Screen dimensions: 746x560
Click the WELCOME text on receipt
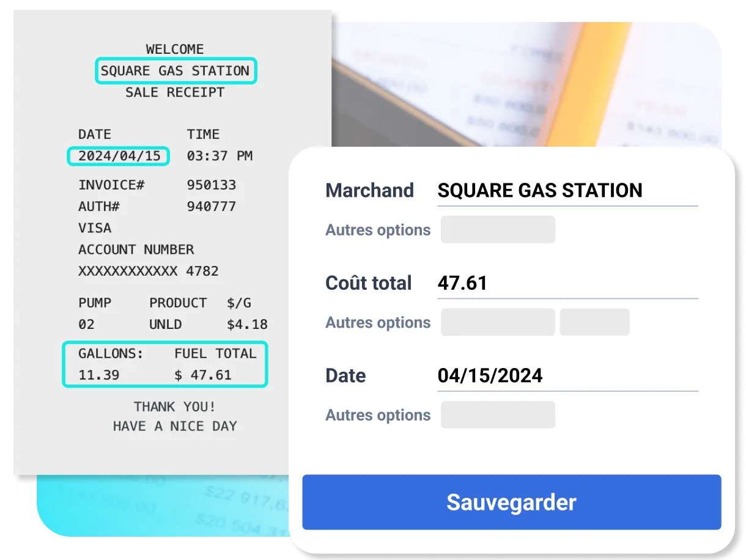pyautogui.click(x=175, y=49)
